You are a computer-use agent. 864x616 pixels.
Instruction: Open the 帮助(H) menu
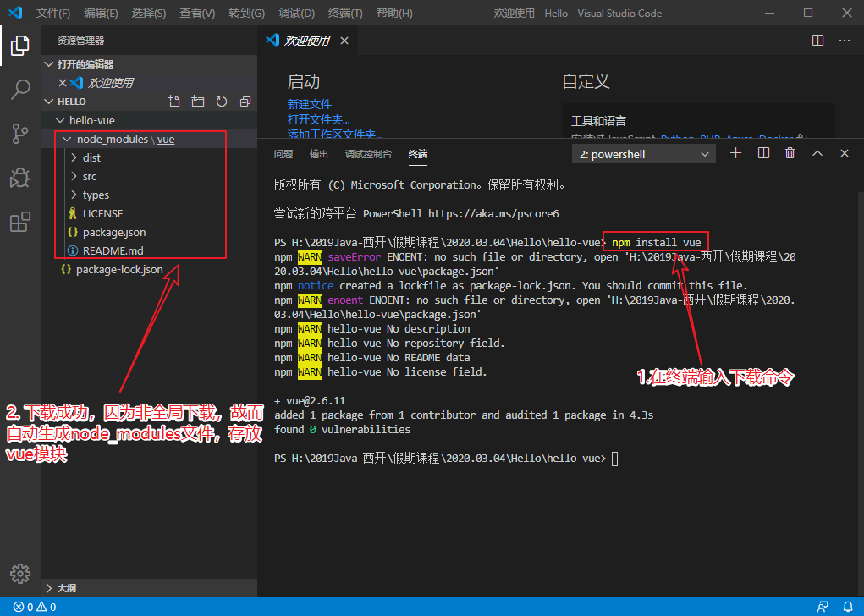[394, 13]
